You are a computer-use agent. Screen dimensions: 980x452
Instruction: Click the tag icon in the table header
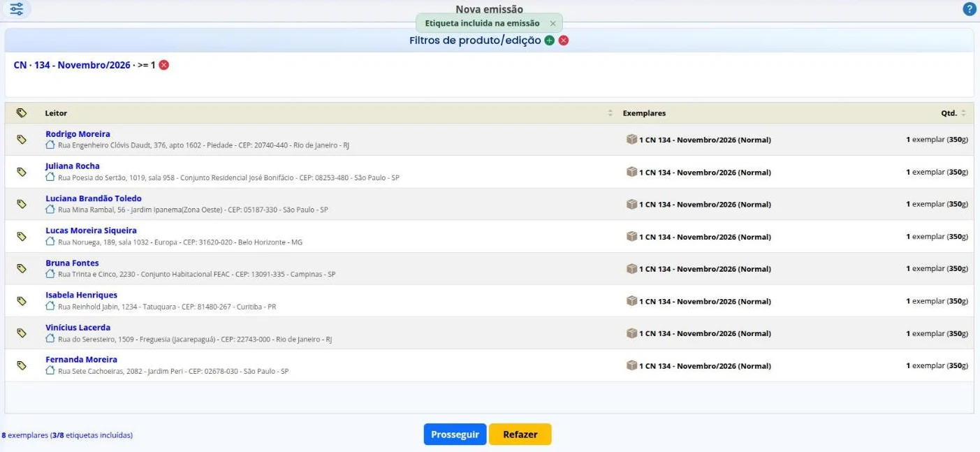[22, 112]
